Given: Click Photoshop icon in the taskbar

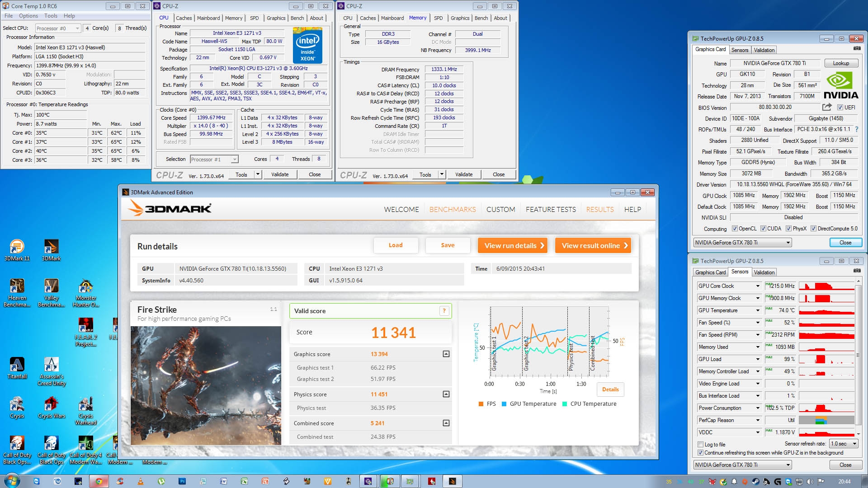Looking at the screenshot, I should tap(182, 481).
